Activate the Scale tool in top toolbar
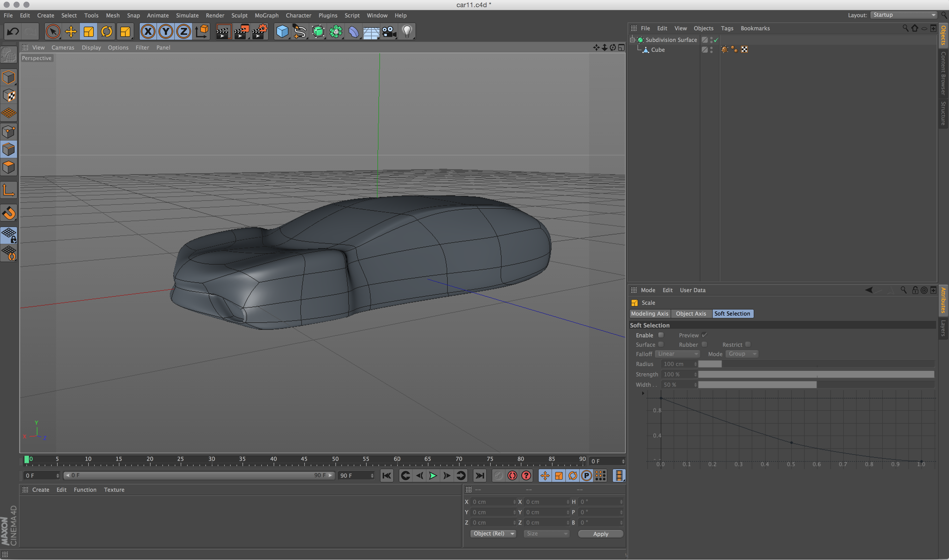Screen dimensions: 949x560 point(89,32)
